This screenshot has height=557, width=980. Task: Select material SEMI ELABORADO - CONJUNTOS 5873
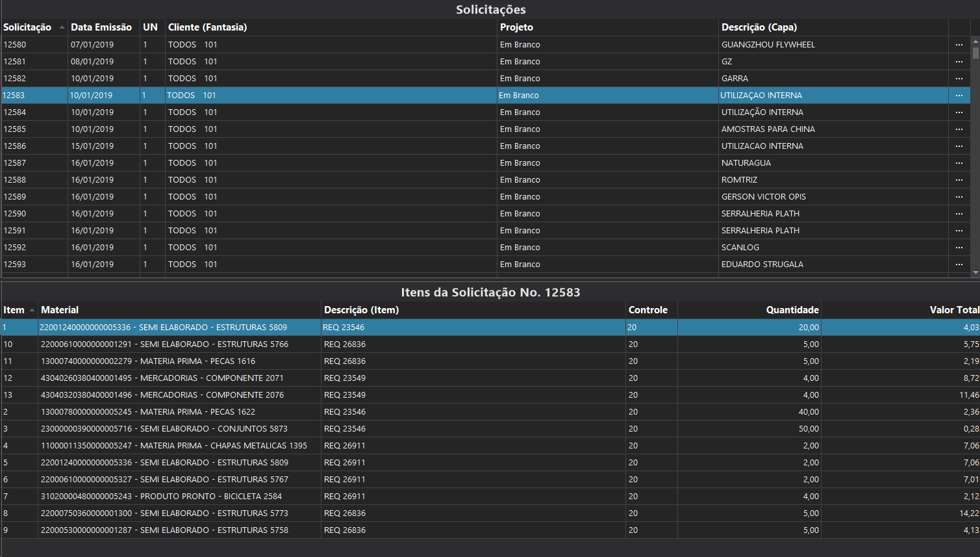coord(180,429)
